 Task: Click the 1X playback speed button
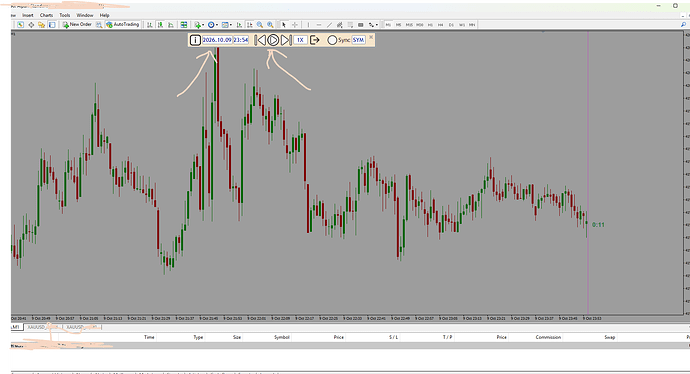pyautogui.click(x=300, y=40)
